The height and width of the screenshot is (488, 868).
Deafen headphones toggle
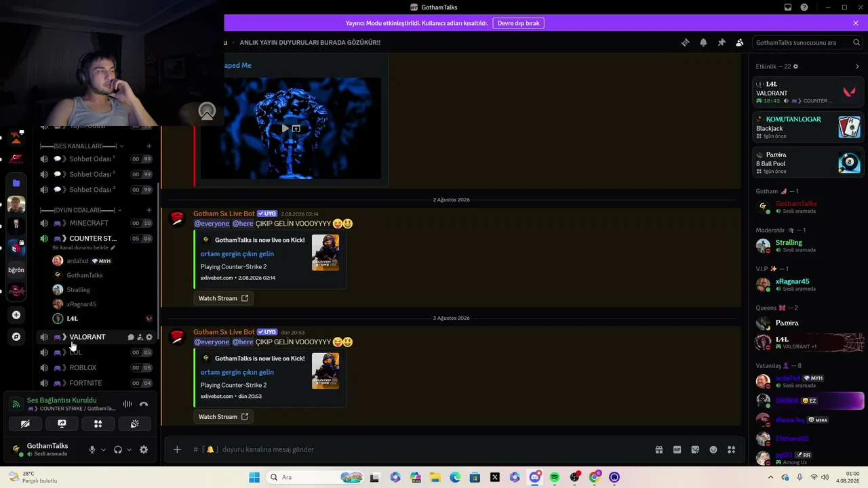pos(118,449)
